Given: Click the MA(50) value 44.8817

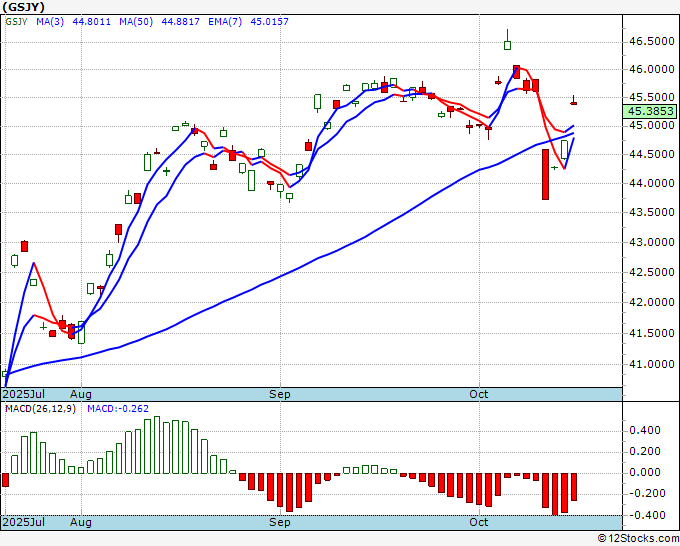Looking at the screenshot, I should pyautogui.click(x=180, y=21).
